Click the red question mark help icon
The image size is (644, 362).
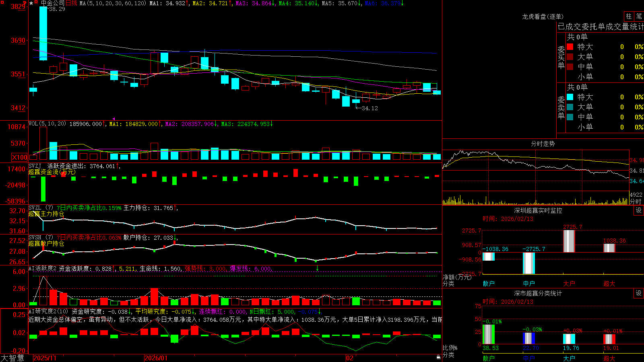(25, 3)
